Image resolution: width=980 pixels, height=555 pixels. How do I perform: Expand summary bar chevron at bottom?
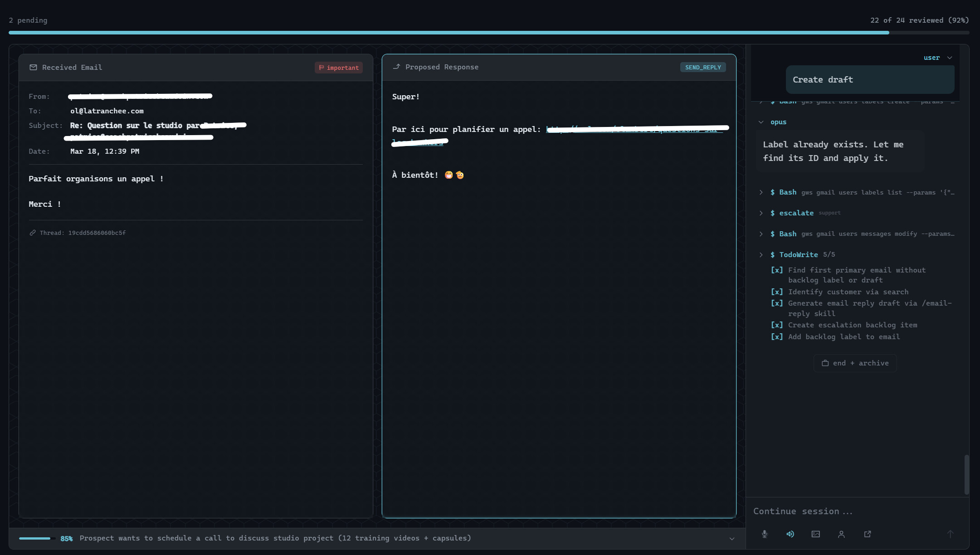coord(731,539)
